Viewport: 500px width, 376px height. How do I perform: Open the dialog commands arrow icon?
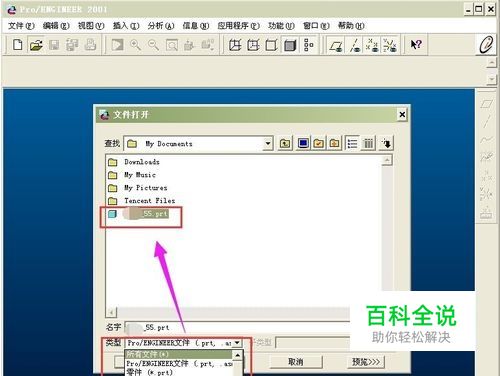(x=386, y=144)
